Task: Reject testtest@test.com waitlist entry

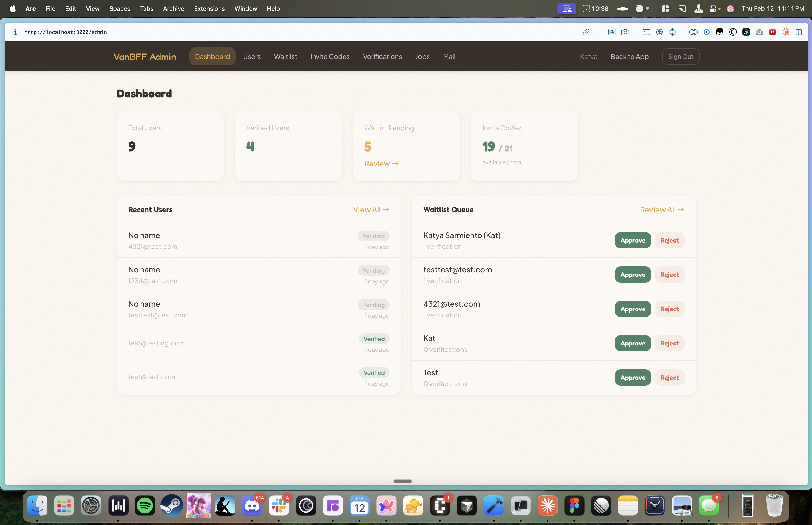Action: pos(669,275)
